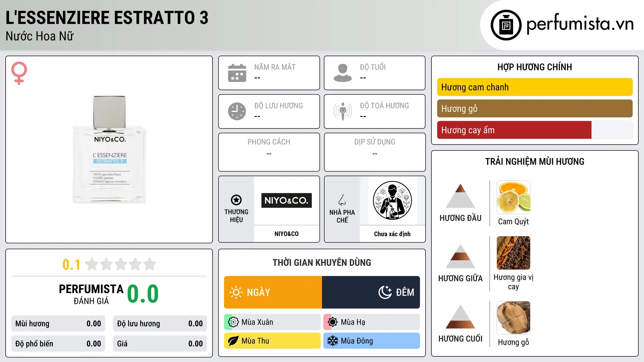Select the Mùa Hạ season bar

point(372,322)
